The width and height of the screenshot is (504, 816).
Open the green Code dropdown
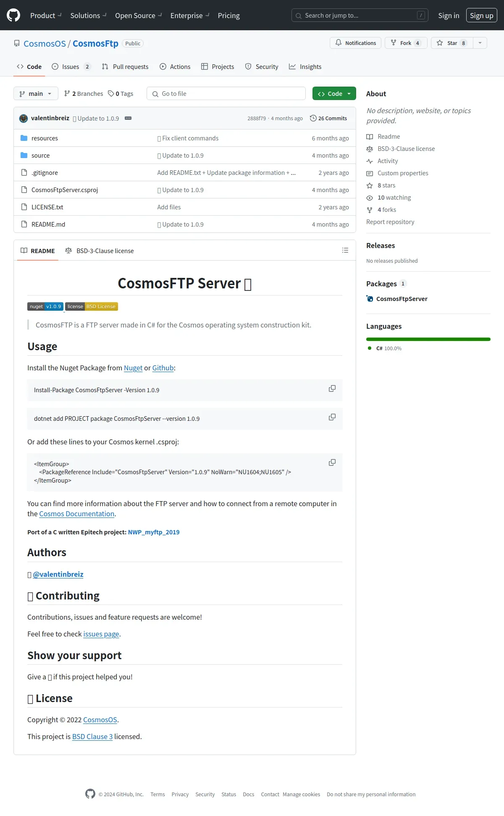pyautogui.click(x=334, y=94)
